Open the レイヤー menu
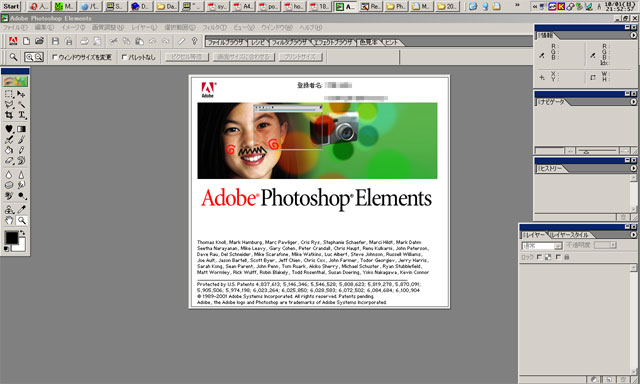Viewport: 640px width, 384px height. tap(144, 27)
